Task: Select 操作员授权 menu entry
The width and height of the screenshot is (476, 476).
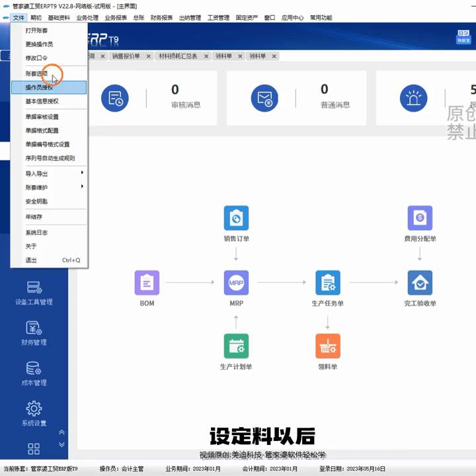Action: [49, 87]
